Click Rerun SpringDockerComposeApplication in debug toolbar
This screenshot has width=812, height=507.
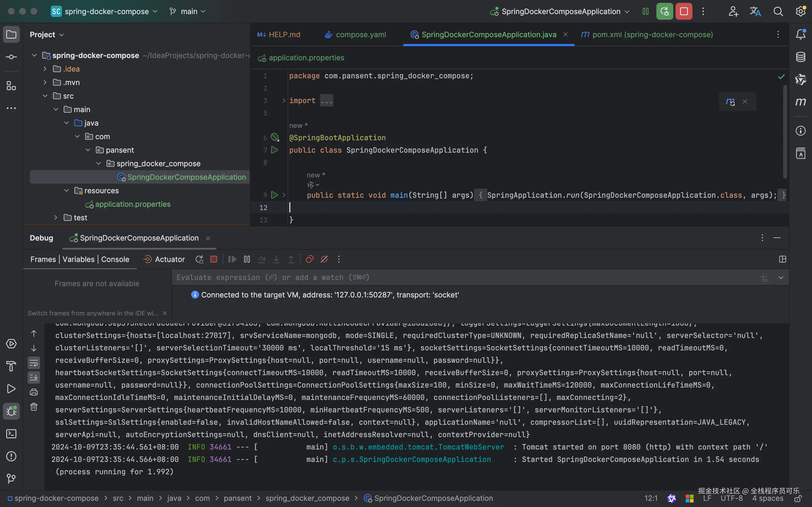pyautogui.click(x=199, y=259)
